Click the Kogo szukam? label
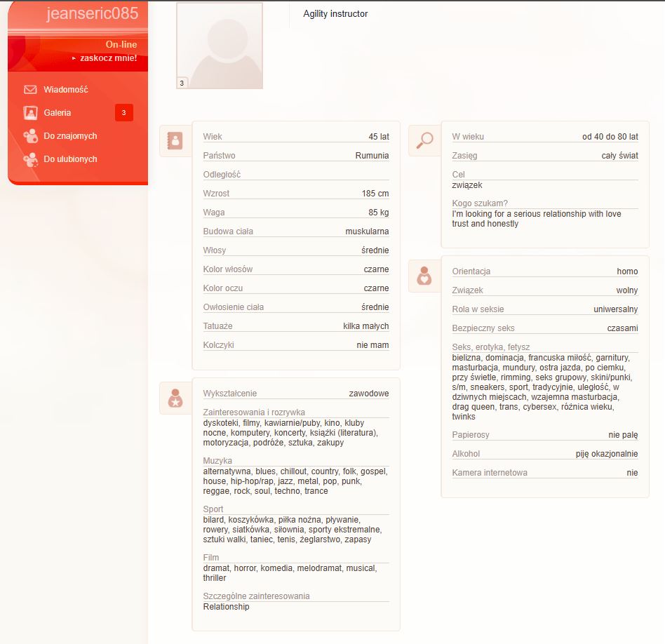Image resolution: width=665 pixels, height=644 pixels. tap(480, 203)
